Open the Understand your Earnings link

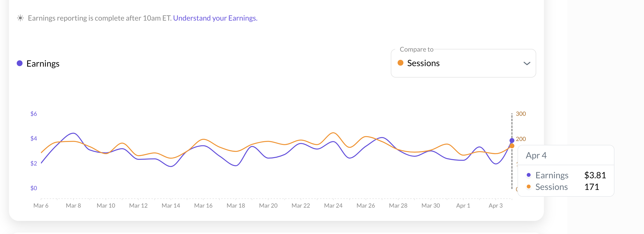coord(215,18)
